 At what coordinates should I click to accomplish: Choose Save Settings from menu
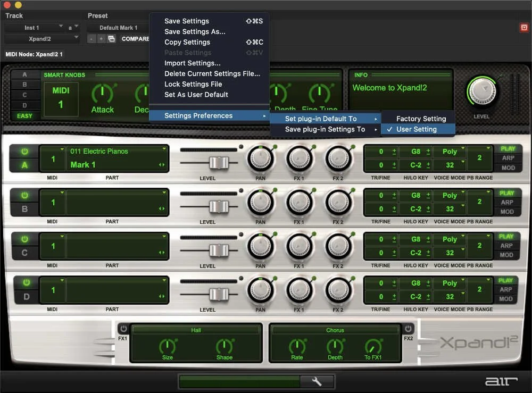pyautogui.click(x=209, y=21)
